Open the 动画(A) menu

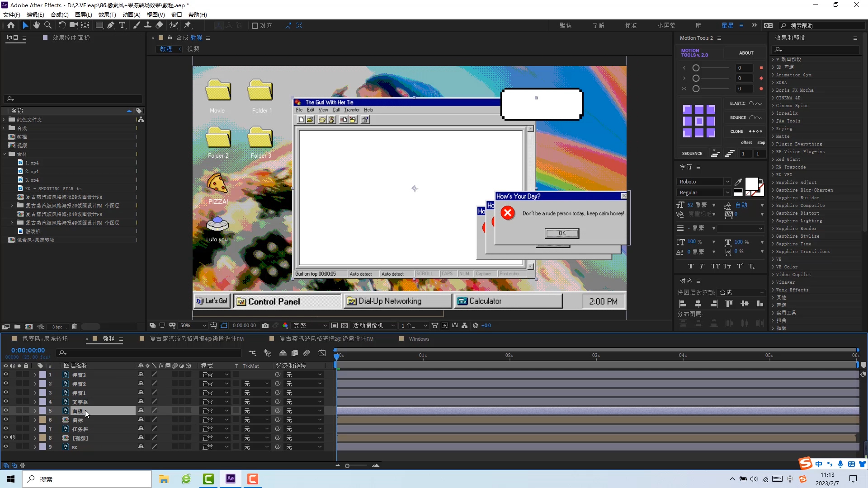pyautogui.click(x=132, y=14)
